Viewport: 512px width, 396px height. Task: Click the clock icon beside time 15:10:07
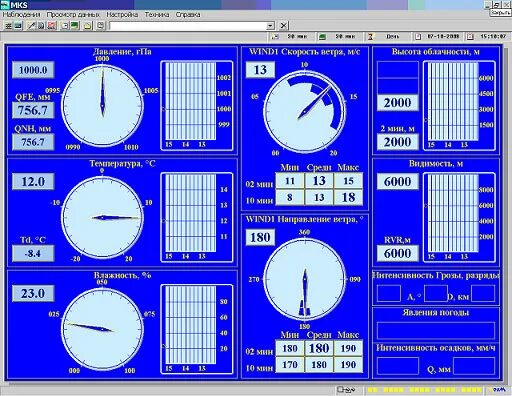470,36
